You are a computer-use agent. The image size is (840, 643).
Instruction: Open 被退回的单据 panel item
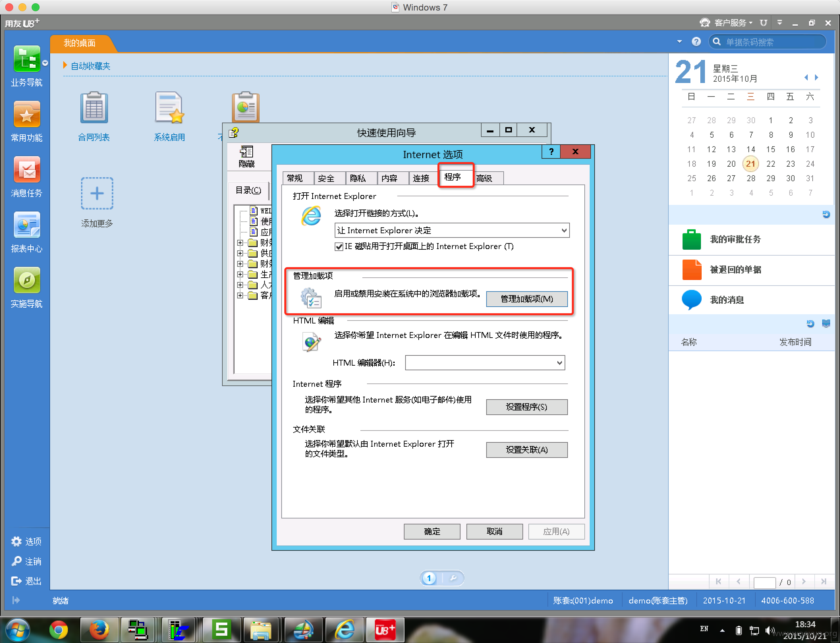751,269
